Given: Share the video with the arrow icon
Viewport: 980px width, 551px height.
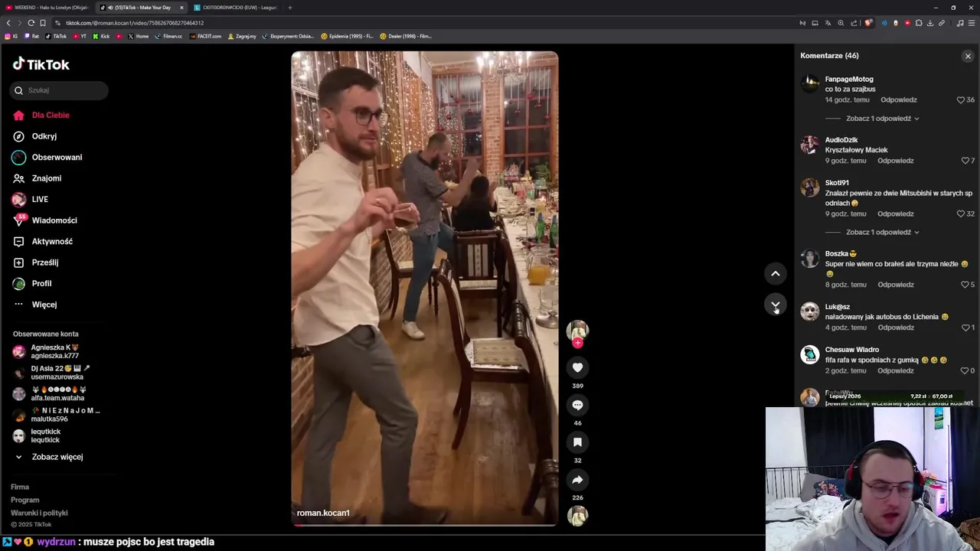Looking at the screenshot, I should [x=577, y=480].
